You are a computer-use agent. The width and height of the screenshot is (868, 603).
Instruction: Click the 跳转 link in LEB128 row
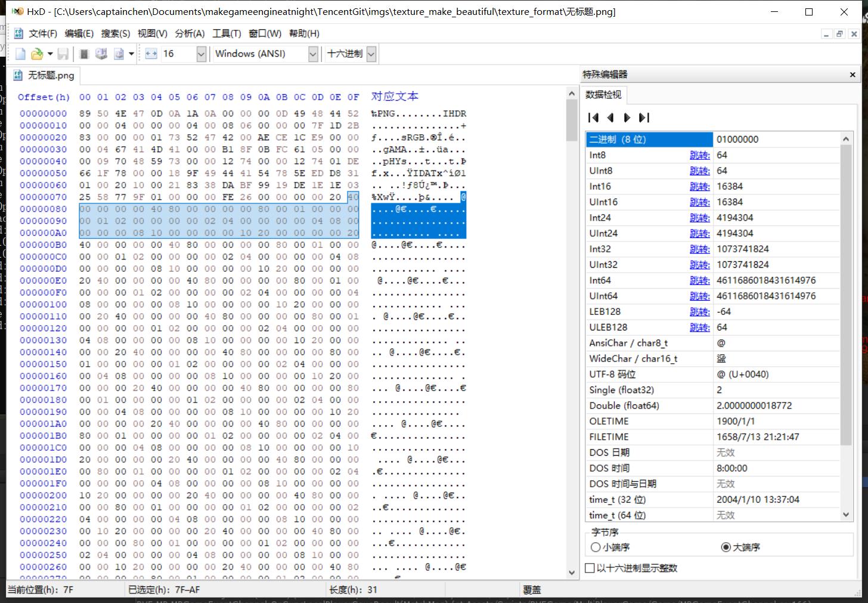(699, 311)
